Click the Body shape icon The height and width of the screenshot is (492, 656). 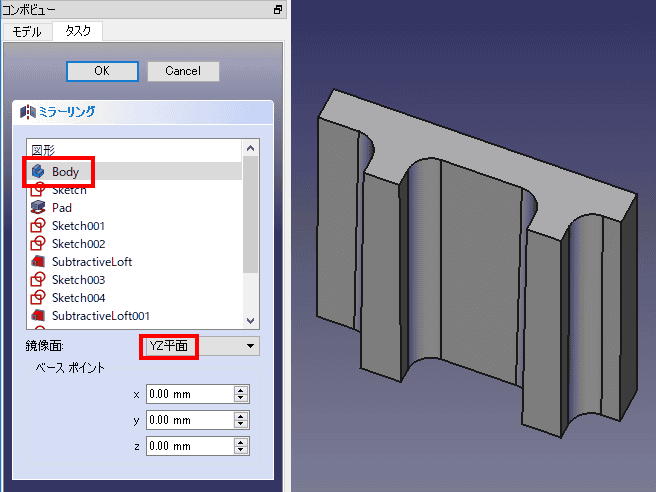pos(38,171)
